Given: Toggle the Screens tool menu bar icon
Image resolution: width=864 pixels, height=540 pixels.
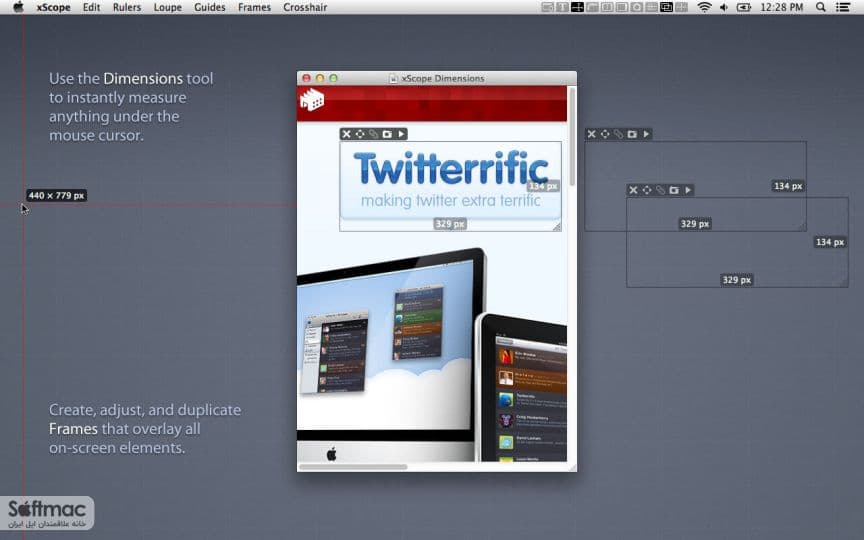Looking at the screenshot, I should tap(622, 7).
